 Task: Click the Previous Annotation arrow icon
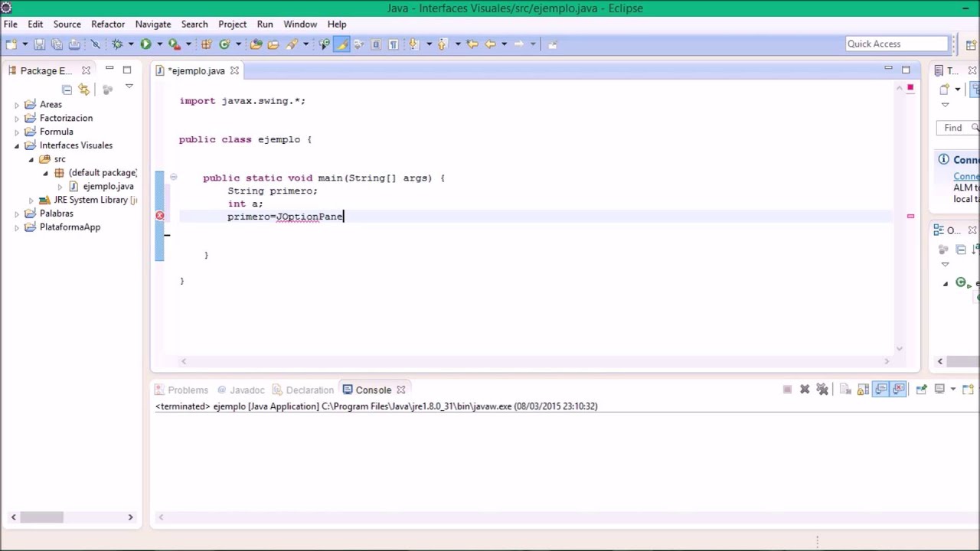pyautogui.click(x=443, y=44)
